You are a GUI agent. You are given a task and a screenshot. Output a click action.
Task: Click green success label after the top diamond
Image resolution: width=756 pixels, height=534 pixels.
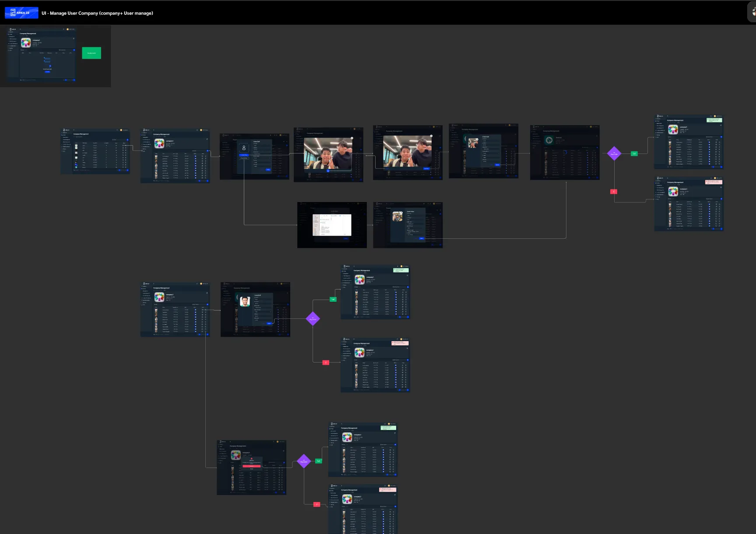pyautogui.click(x=634, y=154)
